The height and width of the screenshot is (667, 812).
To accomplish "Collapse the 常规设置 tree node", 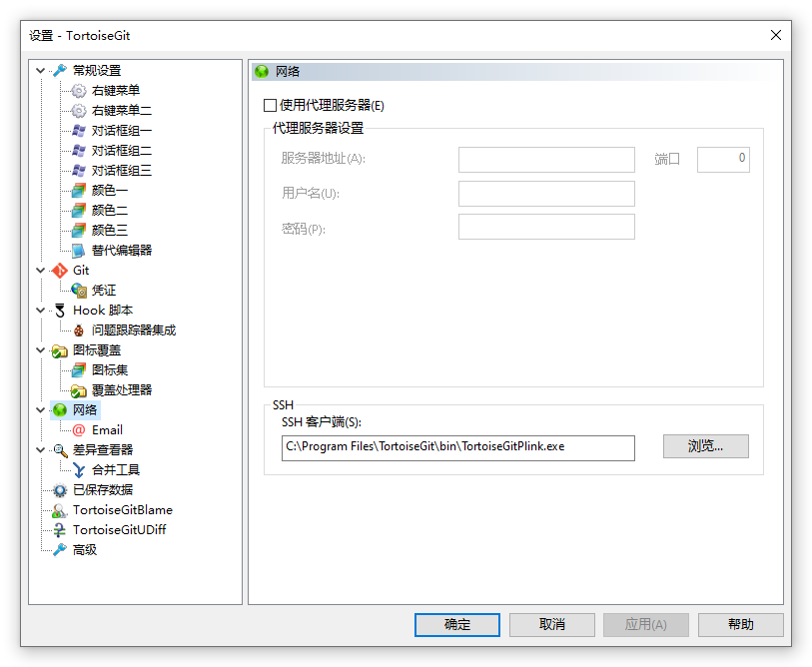I will click(x=40, y=71).
